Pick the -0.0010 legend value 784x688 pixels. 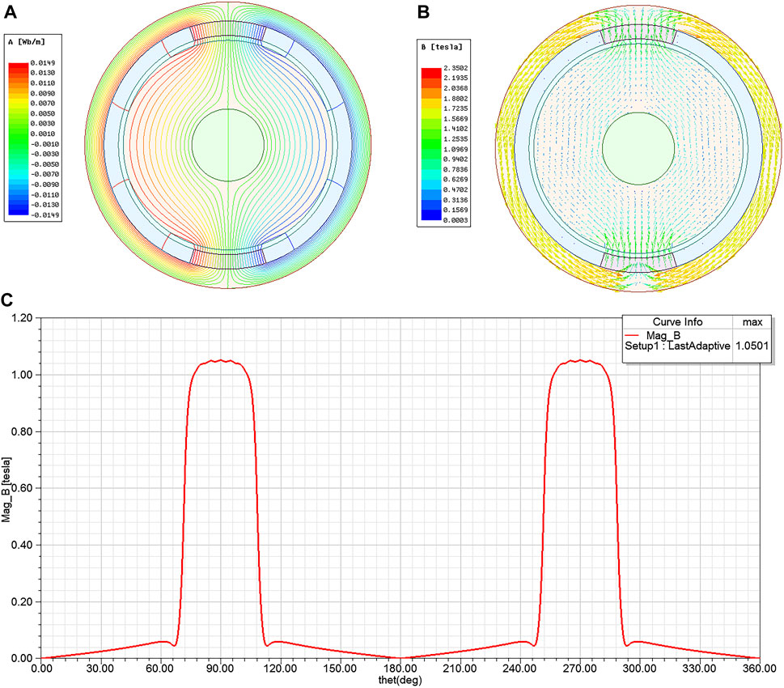click(44, 144)
